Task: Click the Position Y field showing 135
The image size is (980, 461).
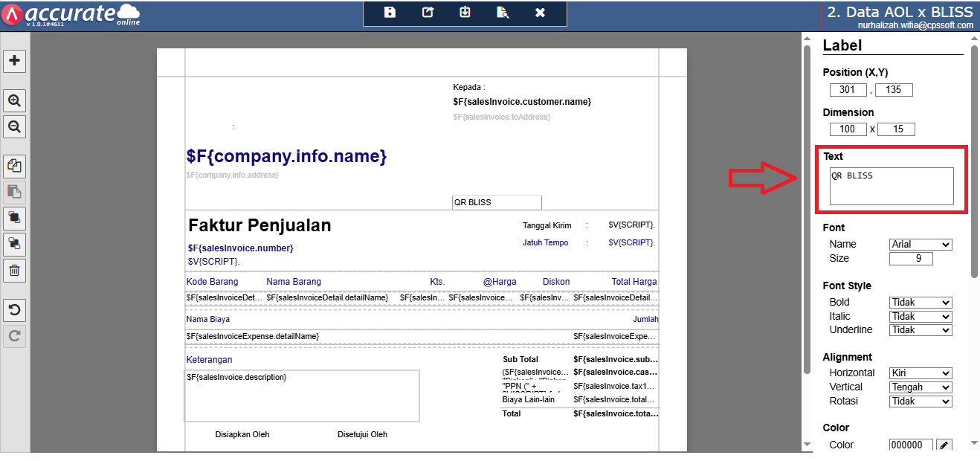Action: [894, 90]
